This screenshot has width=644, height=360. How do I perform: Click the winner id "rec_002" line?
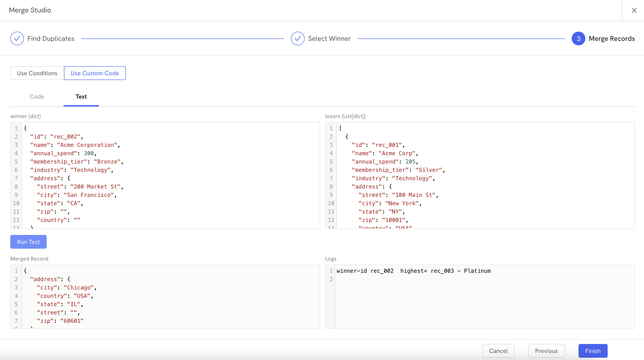click(x=56, y=137)
